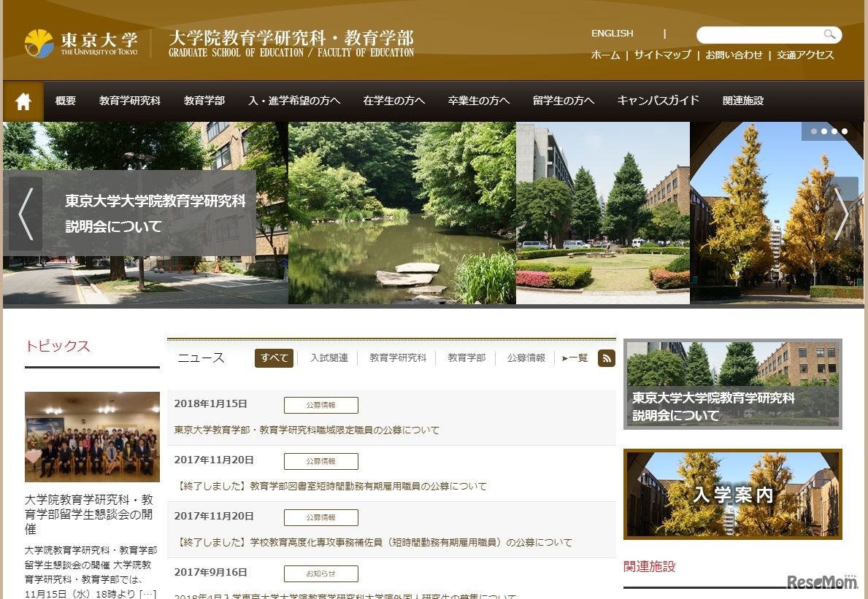Screen dimensions: 868x599
Task: Open the 入・進学希望の方へ navigation menu
Action: tap(294, 101)
